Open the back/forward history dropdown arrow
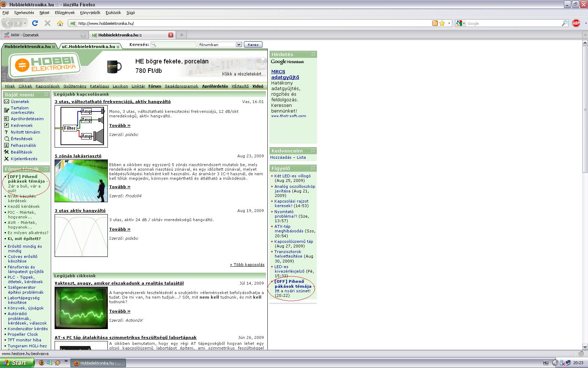Screen dimensions: 588x368 pos(25,23)
